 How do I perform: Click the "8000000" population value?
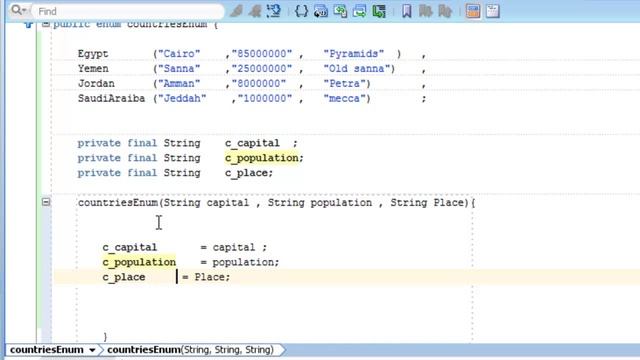coord(259,84)
